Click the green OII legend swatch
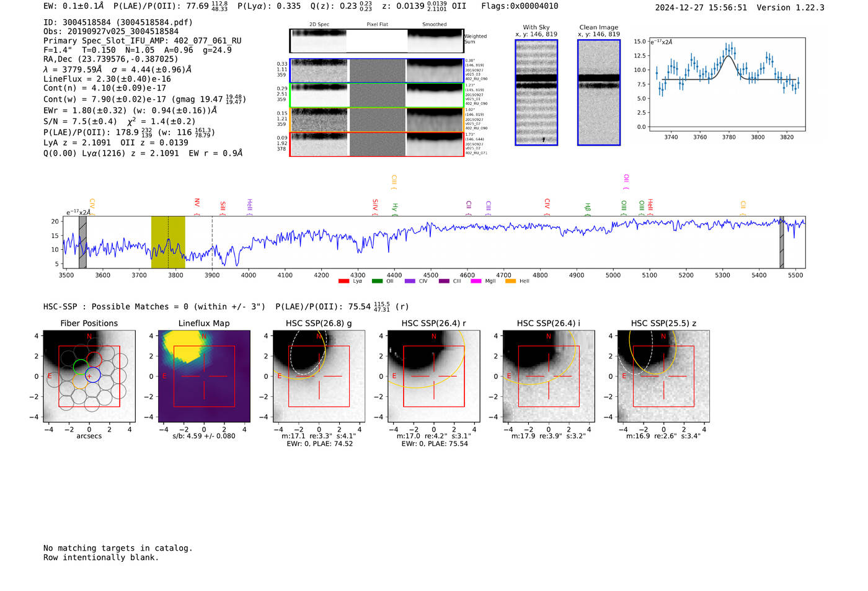Screen dimensions: 868x591 pyautogui.click(x=377, y=282)
